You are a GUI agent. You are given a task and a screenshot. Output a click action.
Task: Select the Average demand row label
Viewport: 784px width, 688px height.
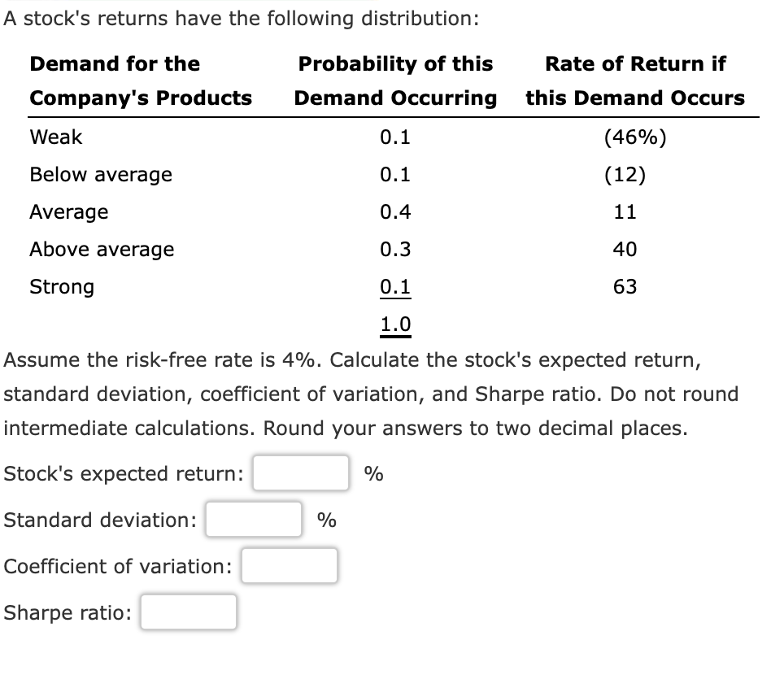click(68, 211)
